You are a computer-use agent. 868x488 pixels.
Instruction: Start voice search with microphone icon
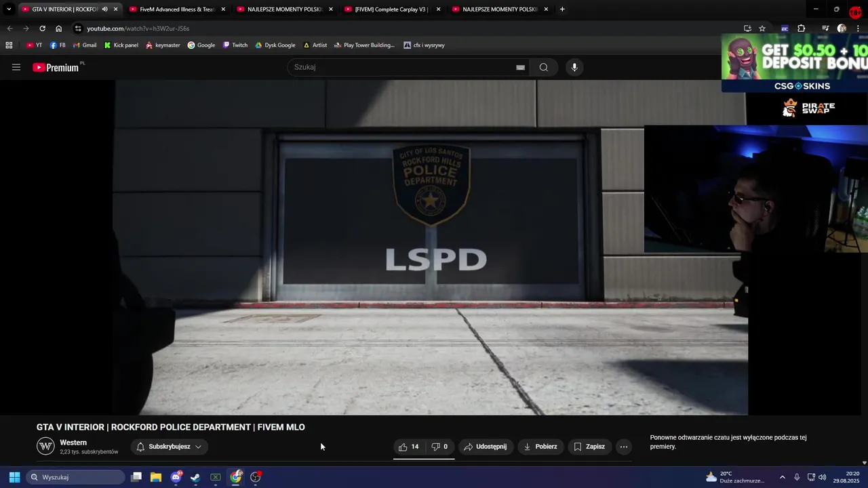[574, 67]
